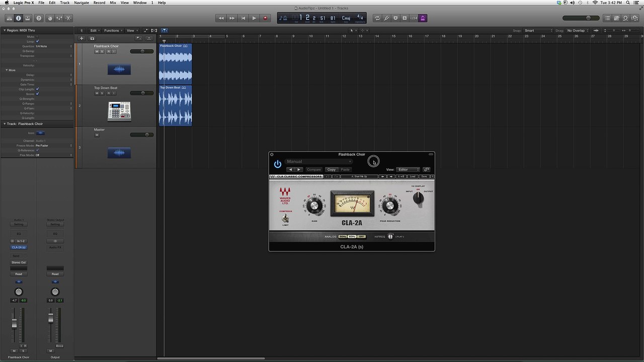Open Editors scissors icon
Screen dimensions: 644x362
(x=68, y=18)
